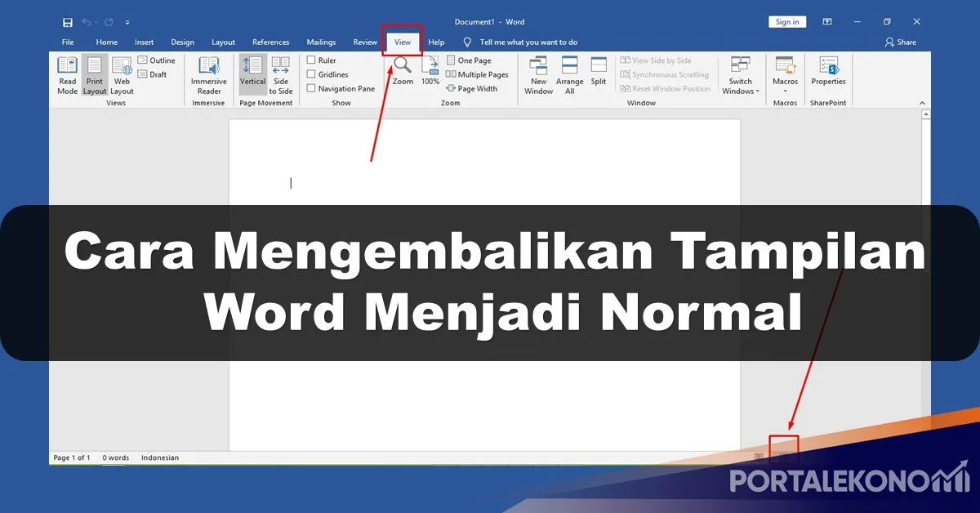Open the Design tab

pyautogui.click(x=183, y=42)
